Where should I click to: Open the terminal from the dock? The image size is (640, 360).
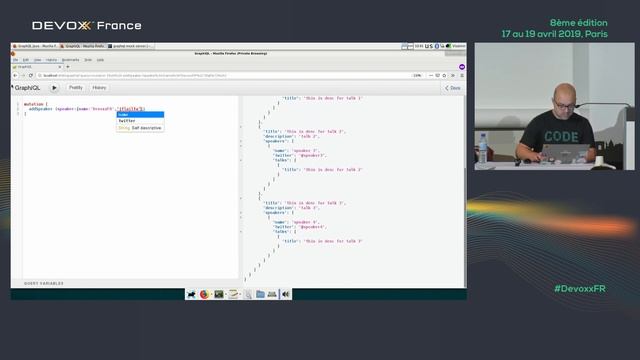[x=219, y=294]
